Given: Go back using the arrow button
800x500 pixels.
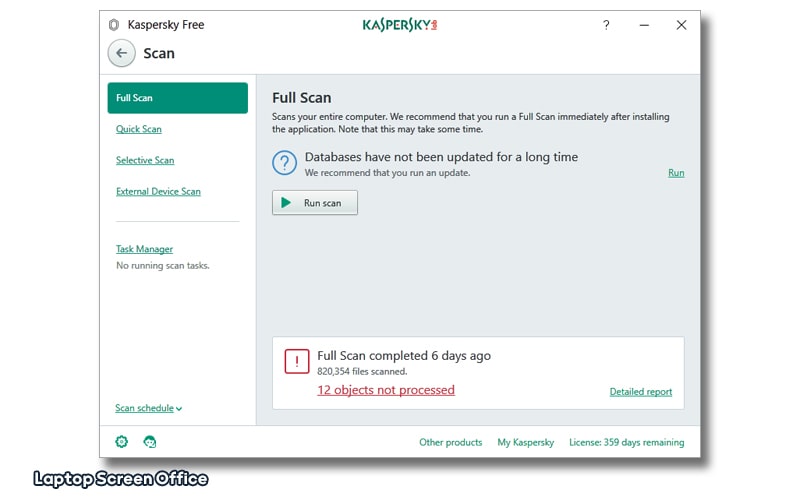Looking at the screenshot, I should 121,53.
